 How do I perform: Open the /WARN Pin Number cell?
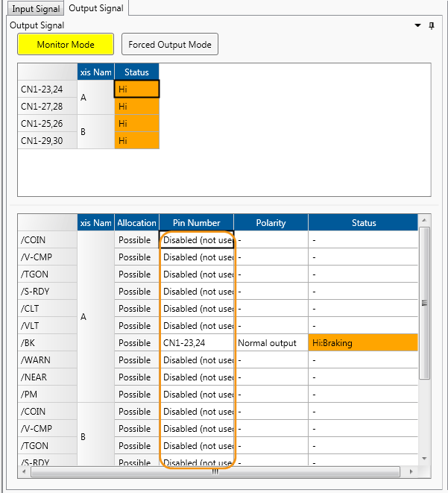coord(196,360)
